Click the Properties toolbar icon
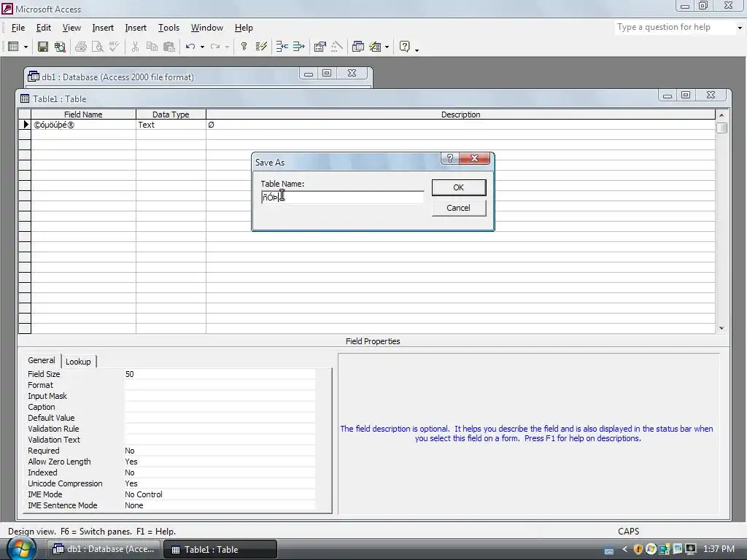Image resolution: width=747 pixels, height=560 pixels. click(x=320, y=47)
